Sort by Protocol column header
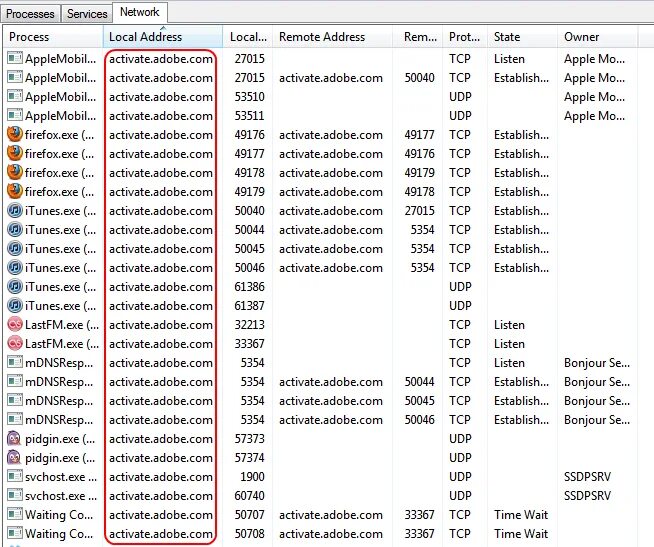The width and height of the screenshot is (654, 547). coord(465,37)
